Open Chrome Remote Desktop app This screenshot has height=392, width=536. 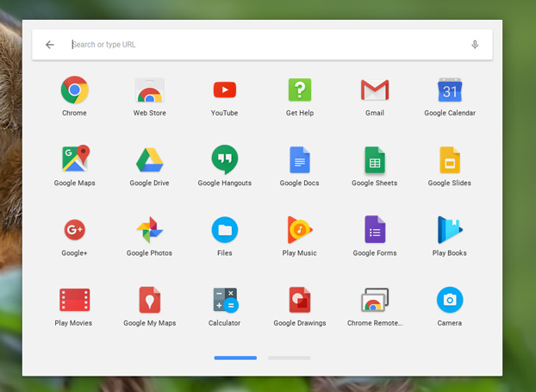[x=375, y=300]
